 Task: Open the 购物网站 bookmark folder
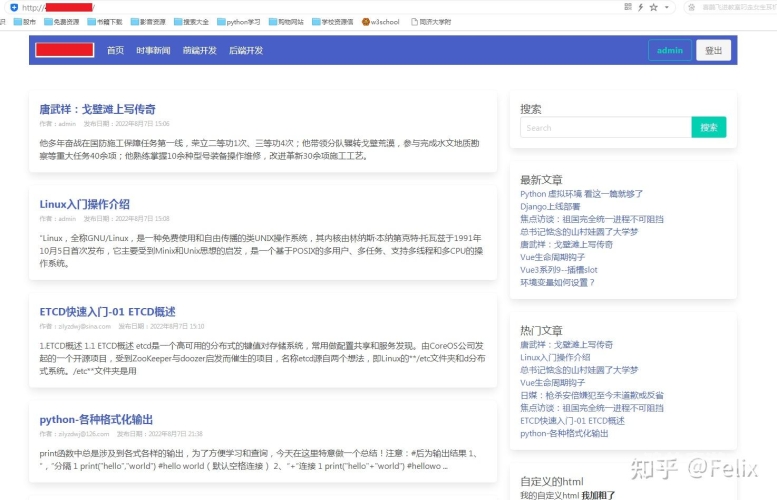tap(286, 22)
